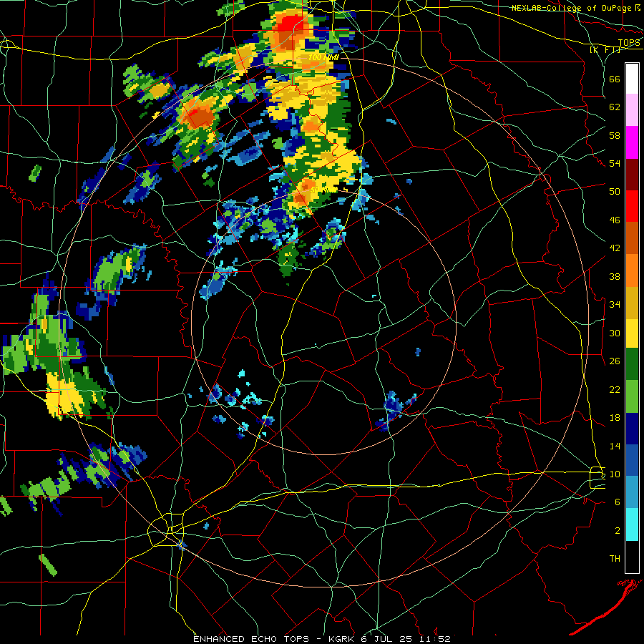Viewport: 644px width, 644px height.
Task: Click the legend value "26"
Action: (x=615, y=361)
